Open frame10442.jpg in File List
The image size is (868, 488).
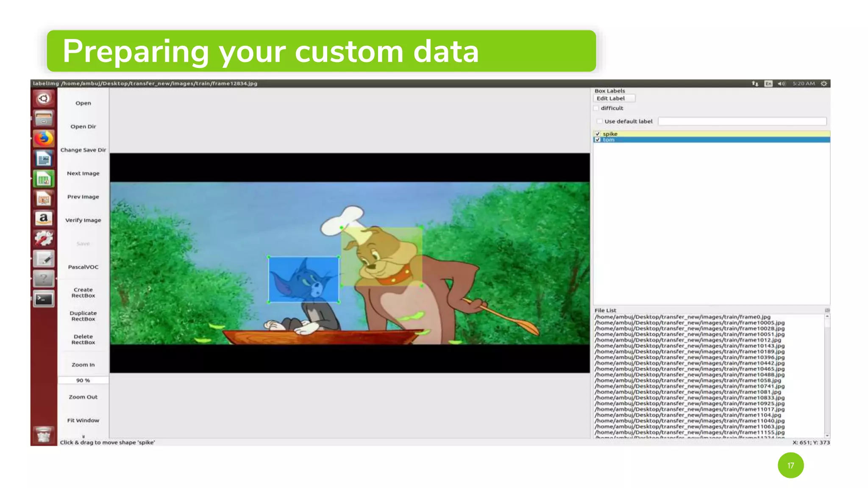click(x=690, y=363)
